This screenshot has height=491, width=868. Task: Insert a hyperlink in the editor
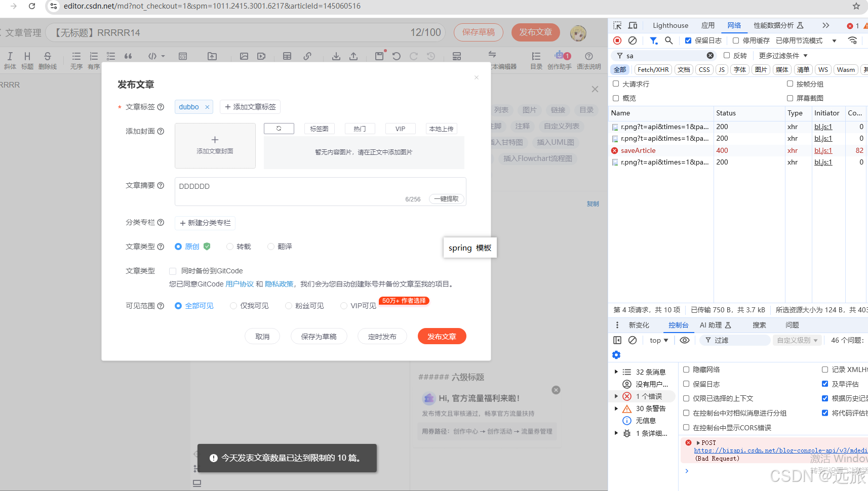point(307,56)
